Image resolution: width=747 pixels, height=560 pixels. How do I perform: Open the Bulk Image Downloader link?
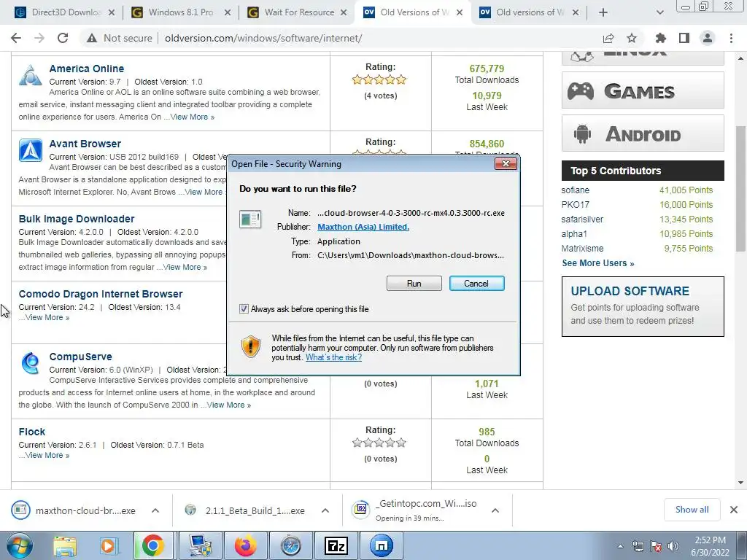[76, 219]
